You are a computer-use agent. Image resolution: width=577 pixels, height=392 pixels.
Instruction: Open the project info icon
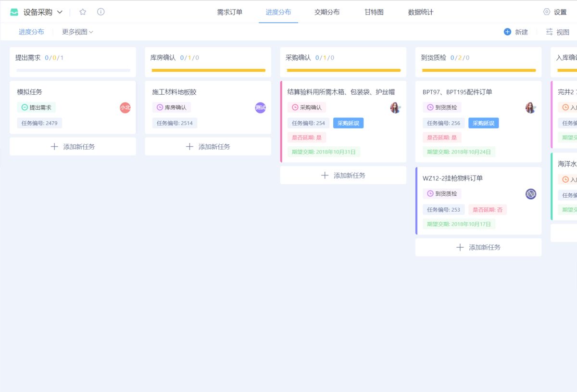tap(100, 12)
